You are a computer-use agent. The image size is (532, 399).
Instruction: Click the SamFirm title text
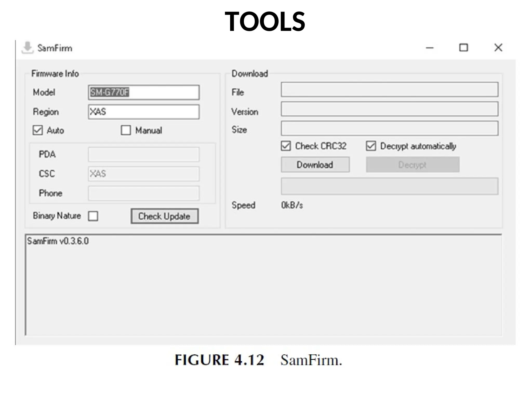55,48
